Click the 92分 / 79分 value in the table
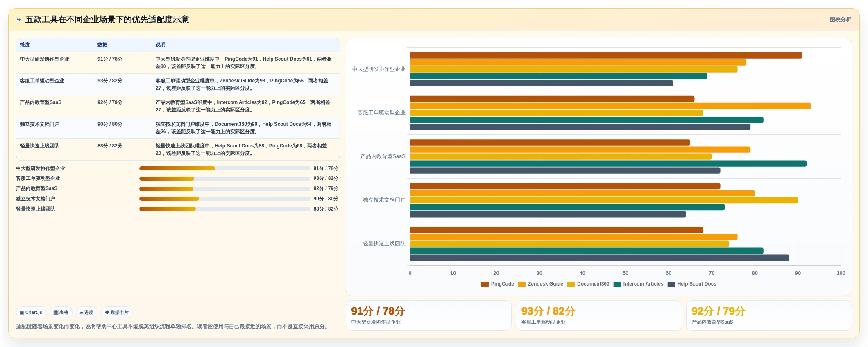868x347 pixels. click(x=110, y=102)
